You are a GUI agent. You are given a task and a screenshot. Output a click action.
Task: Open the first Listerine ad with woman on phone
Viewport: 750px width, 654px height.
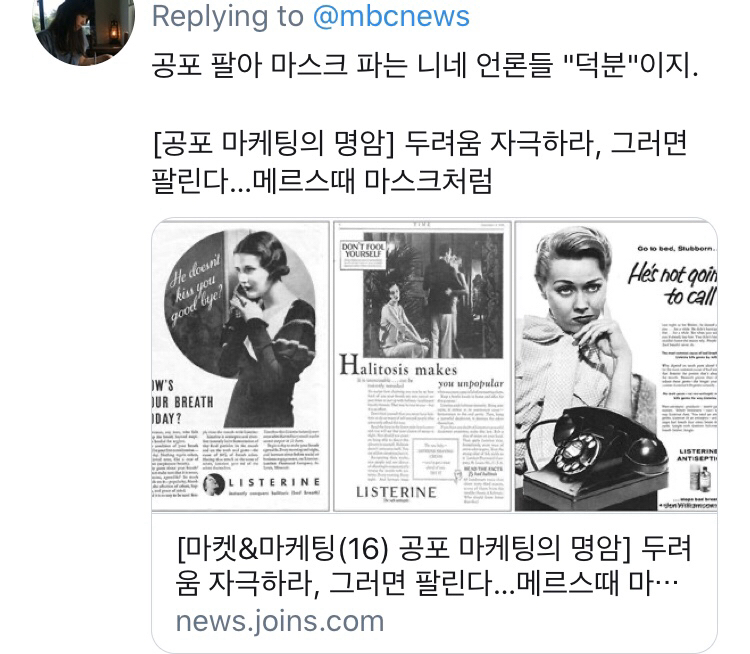(241, 366)
